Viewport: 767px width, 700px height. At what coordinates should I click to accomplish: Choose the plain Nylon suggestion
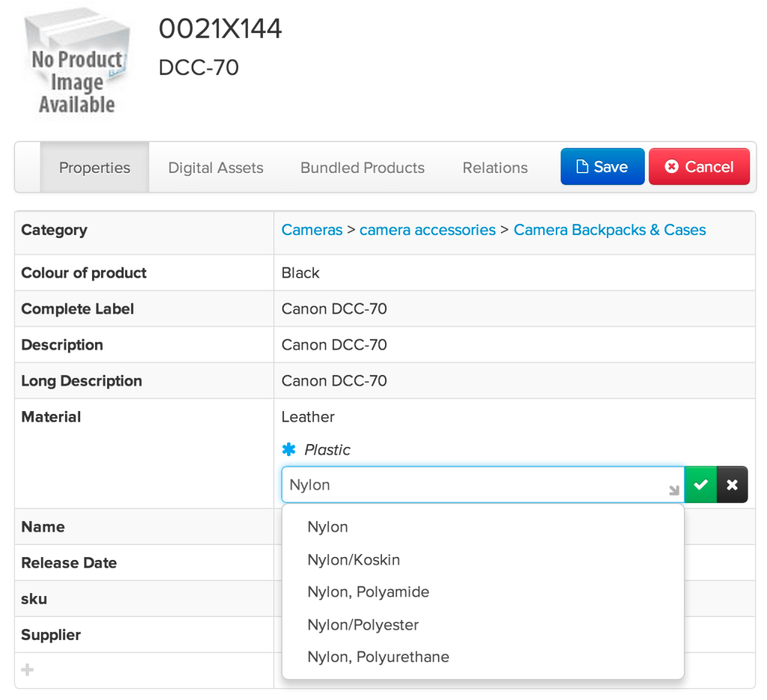328,527
